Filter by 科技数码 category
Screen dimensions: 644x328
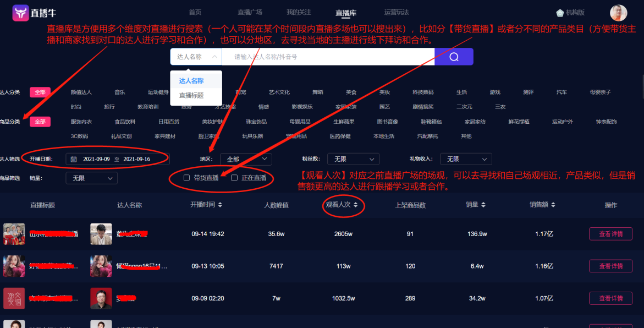[x=423, y=92]
